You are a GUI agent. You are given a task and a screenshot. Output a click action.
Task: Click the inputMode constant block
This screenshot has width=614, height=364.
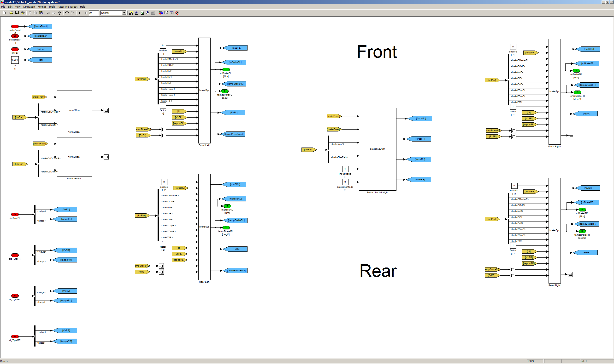point(345,169)
